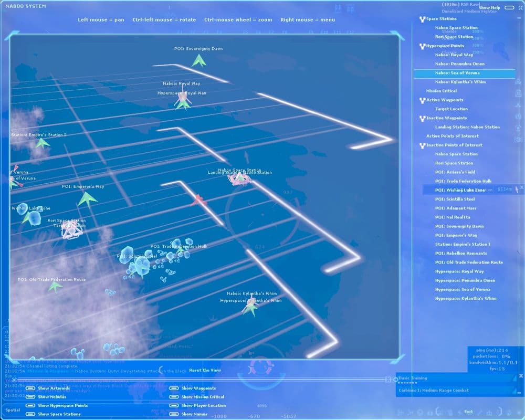Select the Empire's Station I arrow marker
This screenshot has width=525, height=420.
[43, 143]
